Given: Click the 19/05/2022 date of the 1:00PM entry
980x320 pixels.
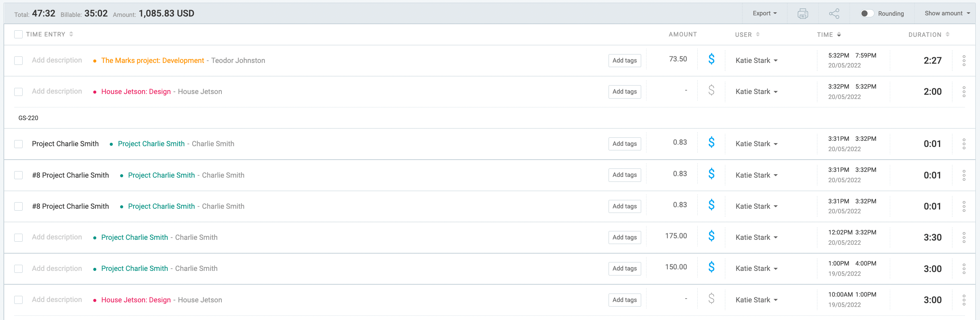Looking at the screenshot, I should point(845,274).
